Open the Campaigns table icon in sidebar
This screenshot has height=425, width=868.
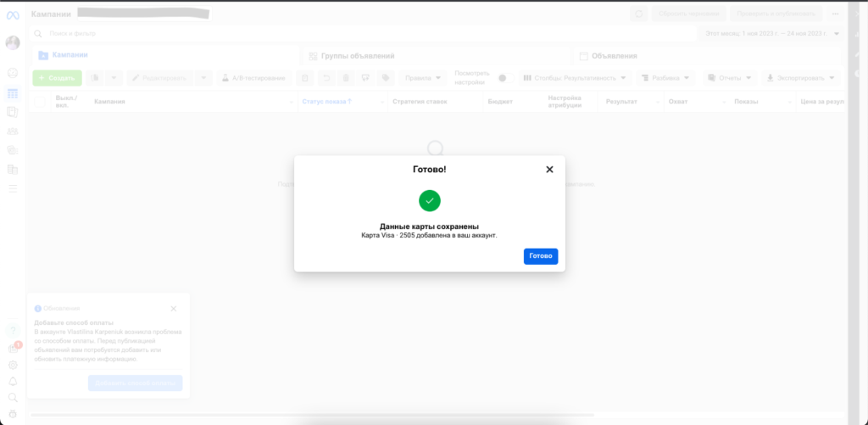tap(13, 93)
